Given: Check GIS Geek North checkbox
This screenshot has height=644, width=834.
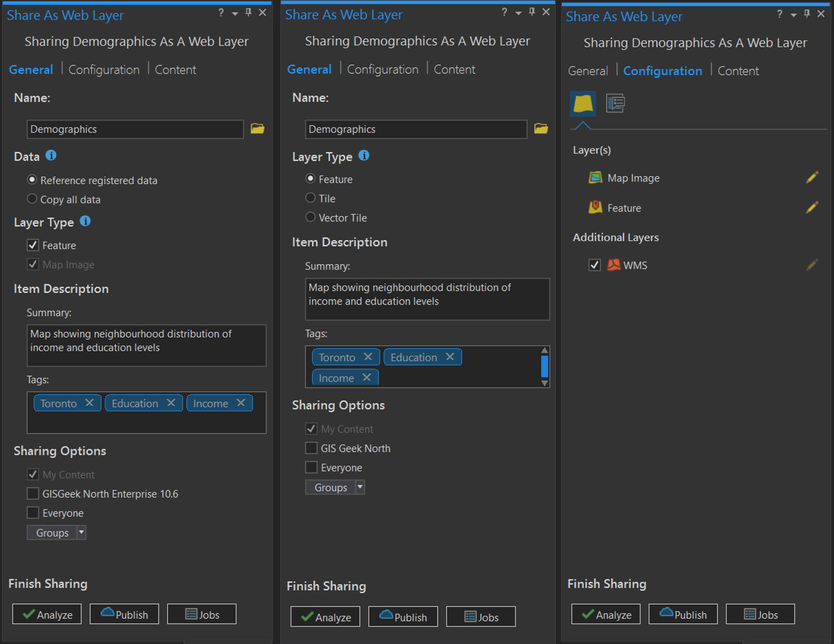Looking at the screenshot, I should pyautogui.click(x=311, y=448).
